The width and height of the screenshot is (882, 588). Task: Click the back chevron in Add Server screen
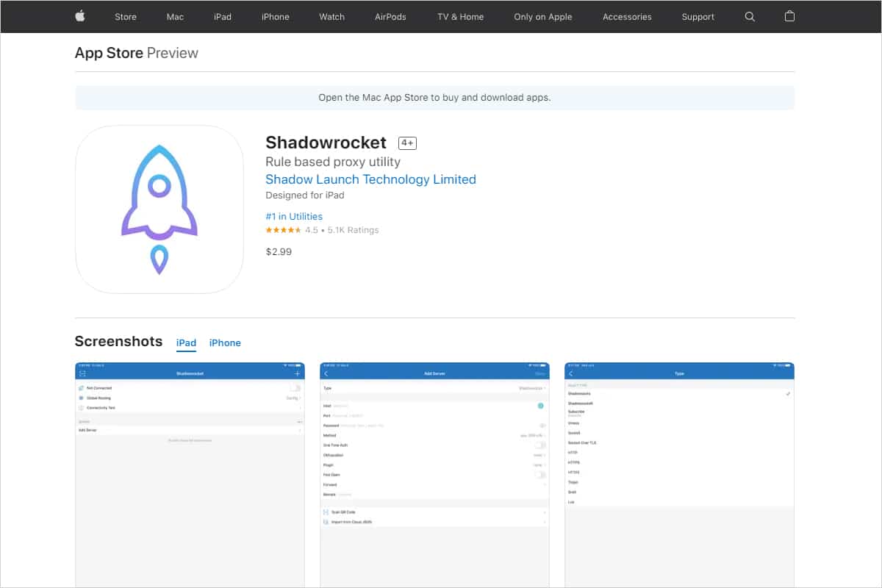tap(326, 373)
